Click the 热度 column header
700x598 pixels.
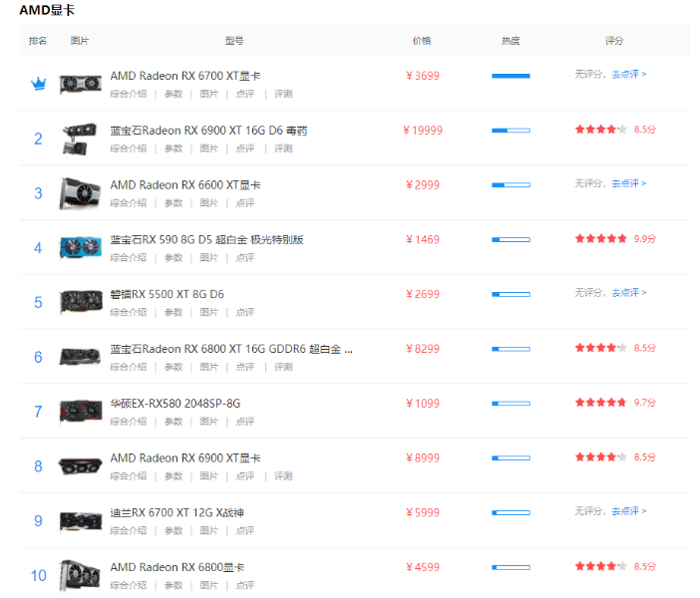(x=511, y=41)
